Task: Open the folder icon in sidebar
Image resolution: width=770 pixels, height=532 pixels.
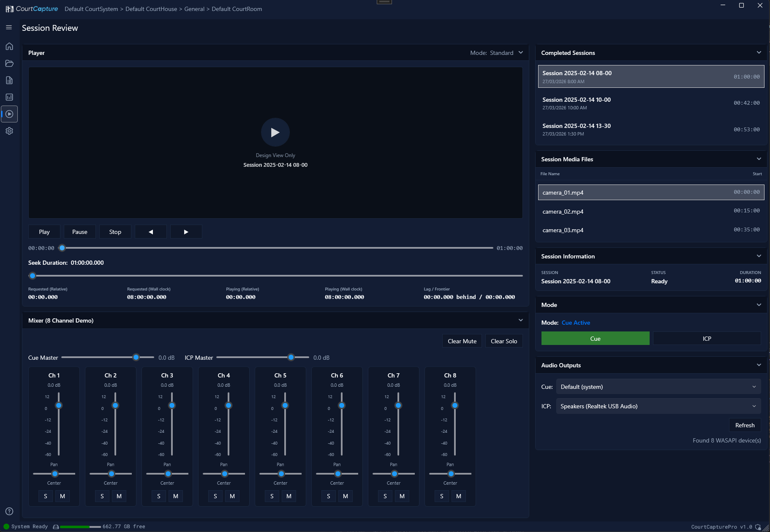Action: [x=9, y=63]
